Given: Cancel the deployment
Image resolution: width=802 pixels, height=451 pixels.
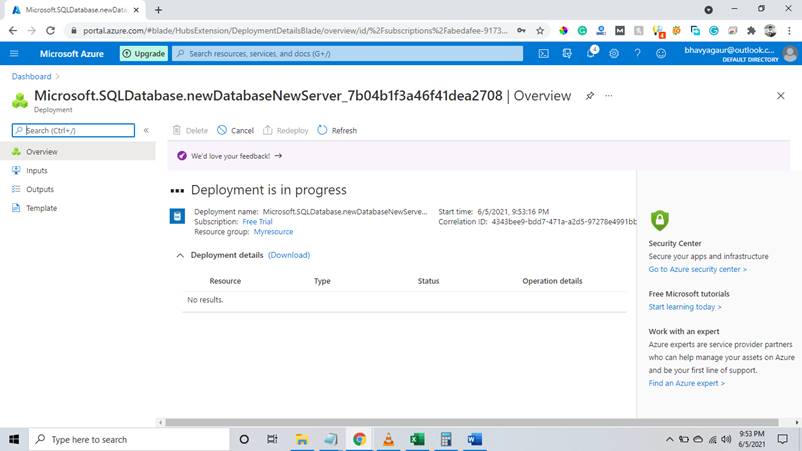Looking at the screenshot, I should point(235,130).
